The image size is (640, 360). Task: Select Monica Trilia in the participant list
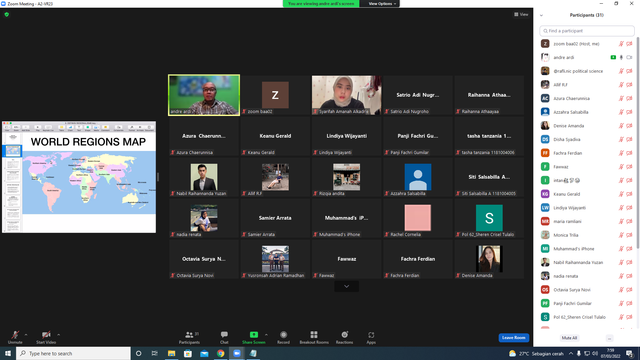587,235
